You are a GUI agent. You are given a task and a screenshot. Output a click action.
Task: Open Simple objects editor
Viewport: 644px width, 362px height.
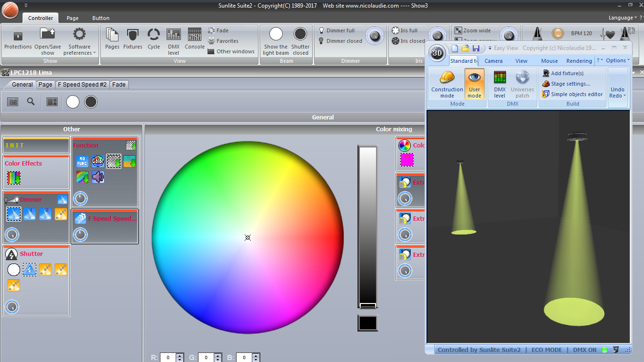pos(573,94)
